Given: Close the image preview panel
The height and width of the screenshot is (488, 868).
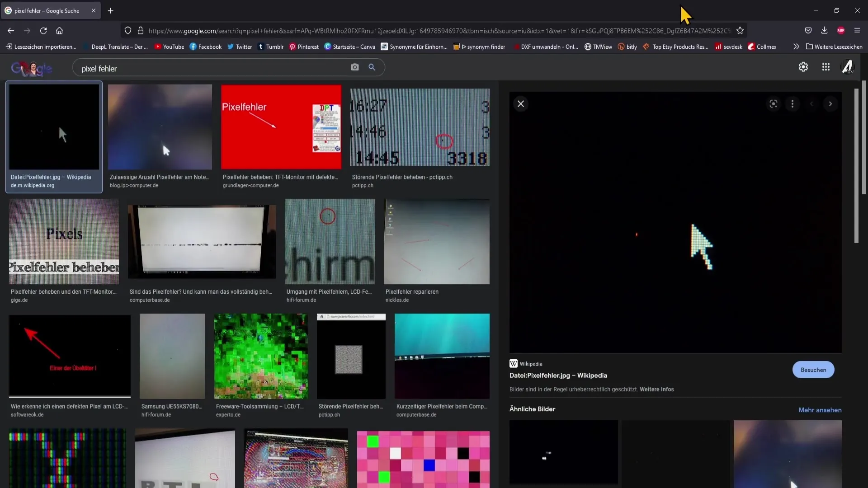Looking at the screenshot, I should [x=521, y=104].
